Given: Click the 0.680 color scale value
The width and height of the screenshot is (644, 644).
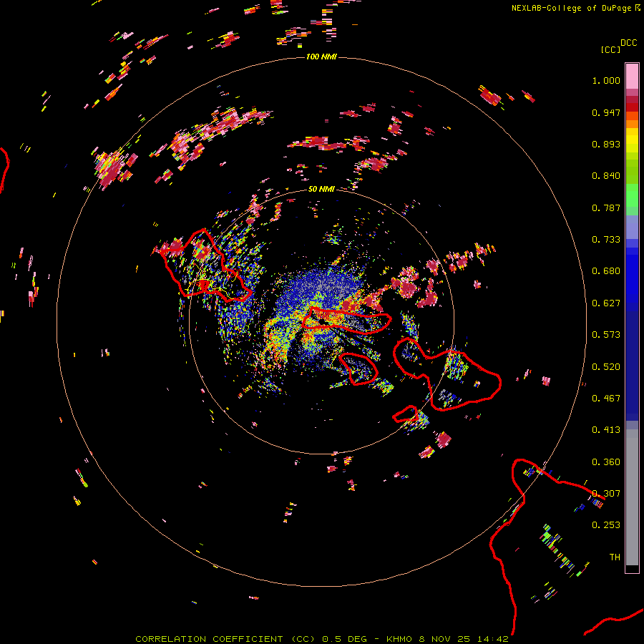Looking at the screenshot, I should (x=606, y=271).
